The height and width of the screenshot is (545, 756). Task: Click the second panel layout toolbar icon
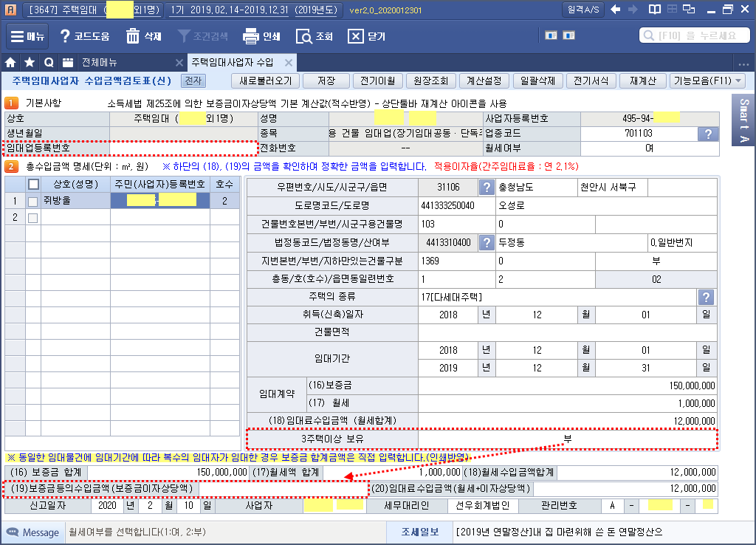[569, 35]
